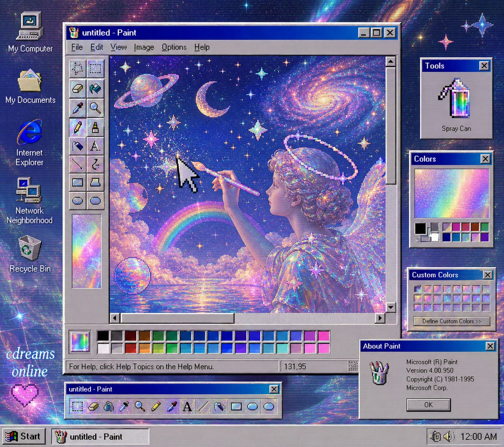The width and height of the screenshot is (504, 447).
Task: Open the Start menu
Action: pyautogui.click(x=23, y=436)
